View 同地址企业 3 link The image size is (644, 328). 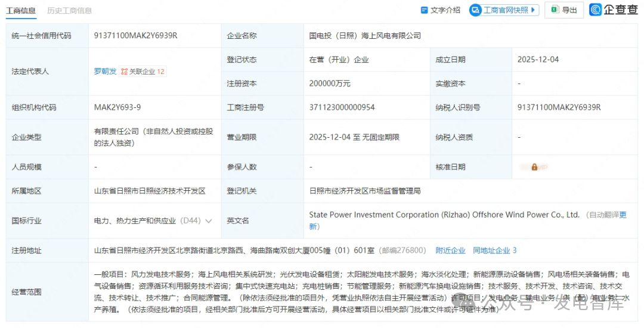pos(494,250)
